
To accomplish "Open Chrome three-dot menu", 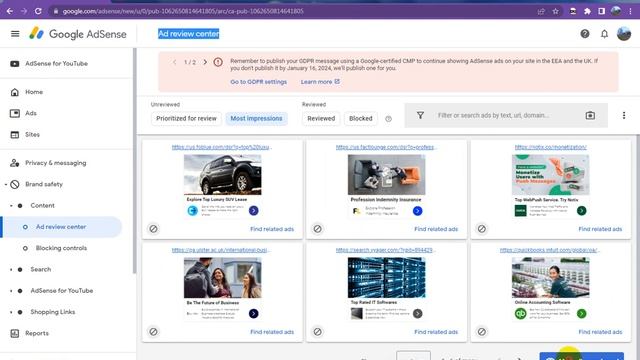I will click(x=631, y=11).
